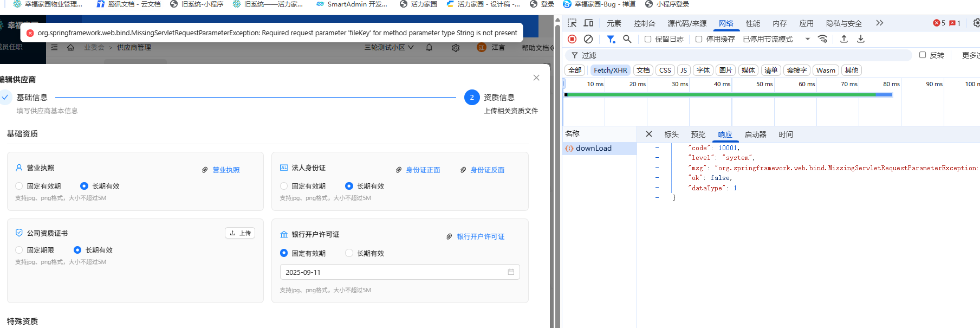Open the 标头 request tab
Screen dimensions: 980x328
[x=672, y=134]
